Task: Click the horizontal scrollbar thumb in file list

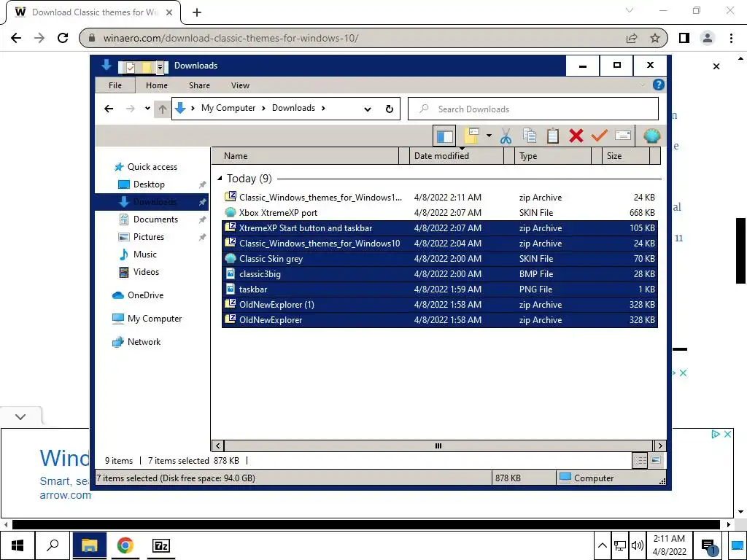Action: pos(438,446)
